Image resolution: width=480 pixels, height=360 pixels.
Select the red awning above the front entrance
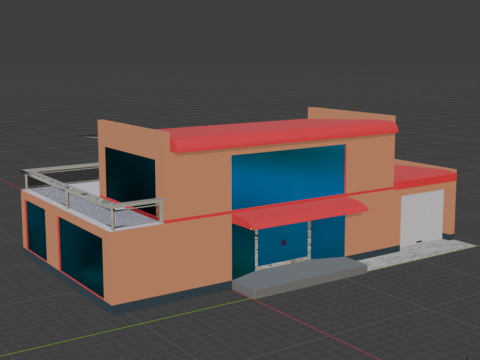(x=300, y=212)
